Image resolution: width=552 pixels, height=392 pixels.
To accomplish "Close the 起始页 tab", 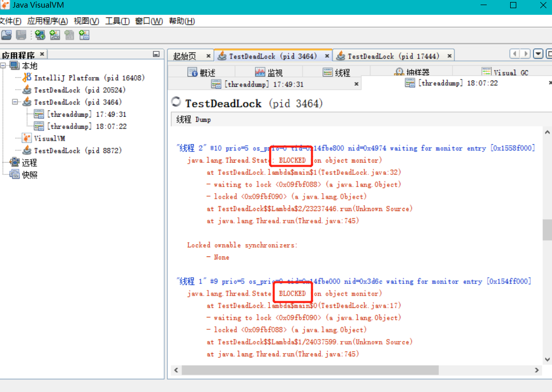I will coord(209,56).
